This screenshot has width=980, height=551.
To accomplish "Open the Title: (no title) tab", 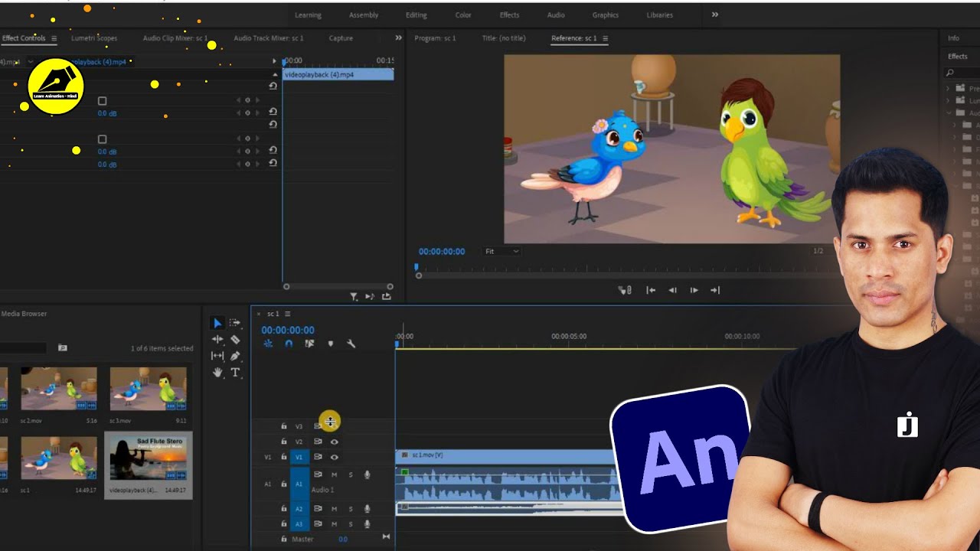I will 504,38.
